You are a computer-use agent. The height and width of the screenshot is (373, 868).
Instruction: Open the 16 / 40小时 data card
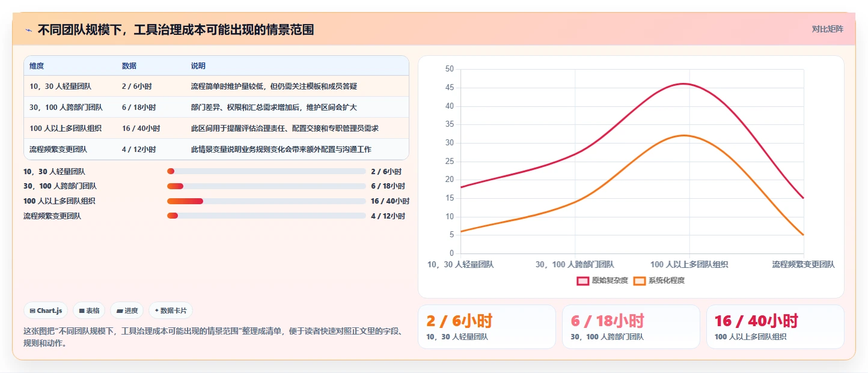775,327
